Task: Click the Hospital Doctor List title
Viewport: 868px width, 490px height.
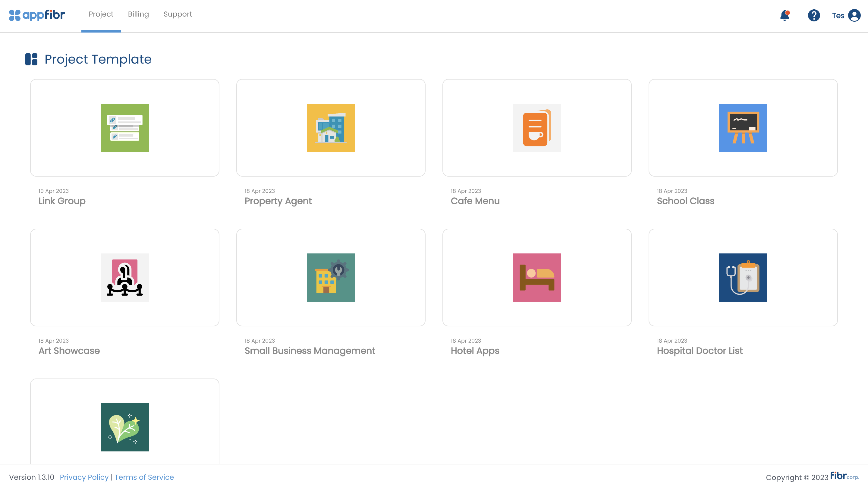Action: 700,350
